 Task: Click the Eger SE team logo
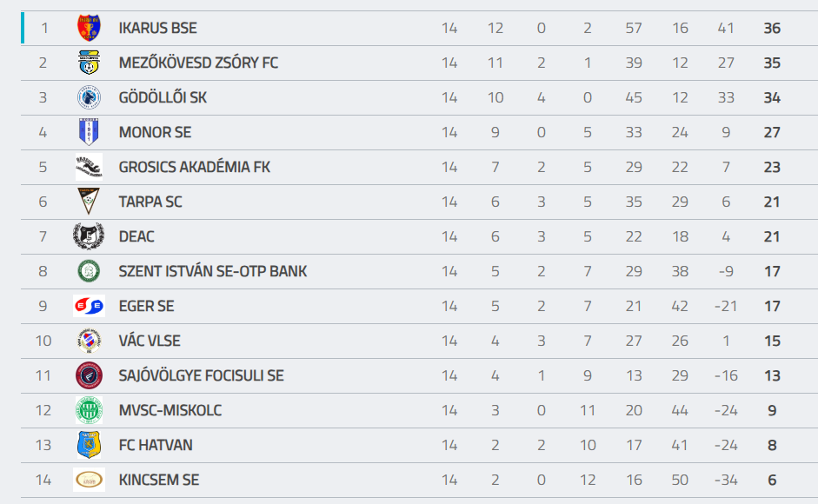pos(89,306)
